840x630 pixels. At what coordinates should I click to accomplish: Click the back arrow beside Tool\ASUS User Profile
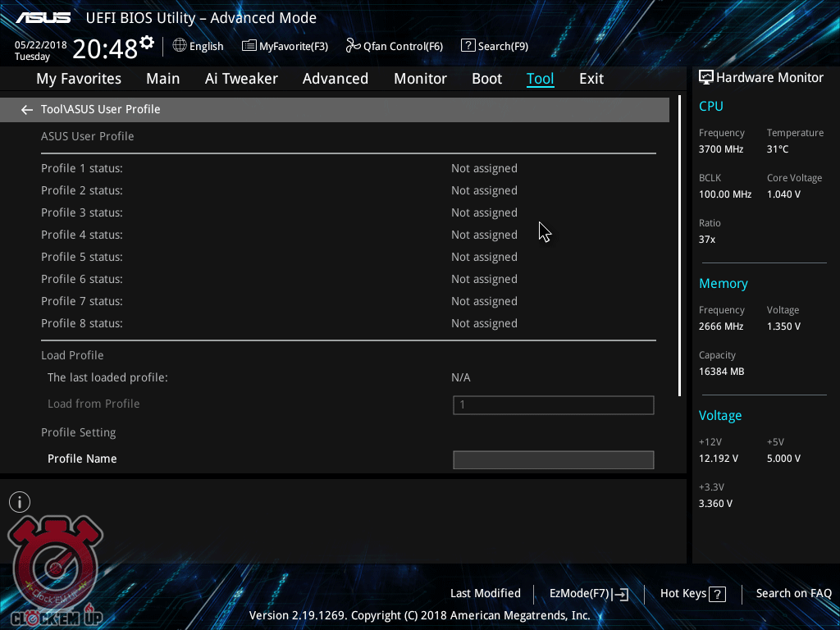[27, 110]
